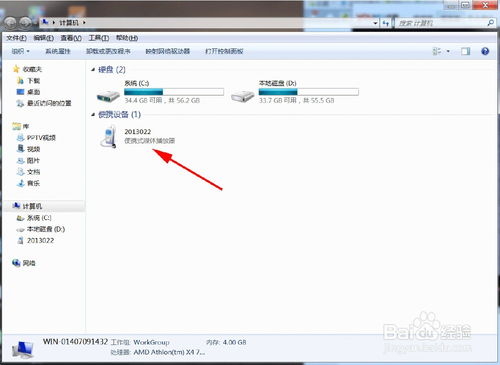Open the 文件(F) menu
This screenshot has height=365, width=500.
(x=16, y=38)
